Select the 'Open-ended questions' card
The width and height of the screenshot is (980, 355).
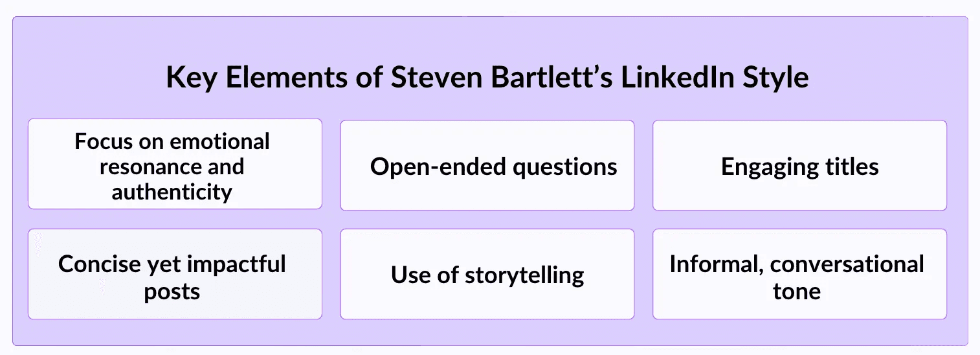pos(487,165)
